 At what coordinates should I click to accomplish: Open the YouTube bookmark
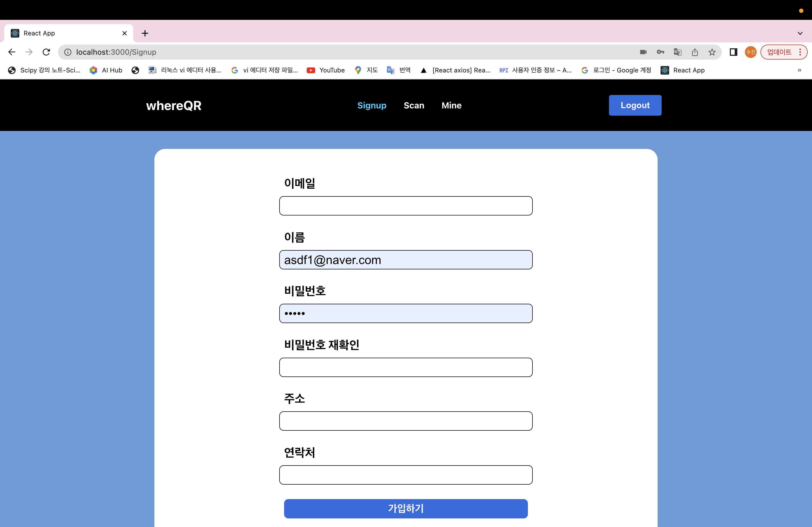tap(325, 70)
